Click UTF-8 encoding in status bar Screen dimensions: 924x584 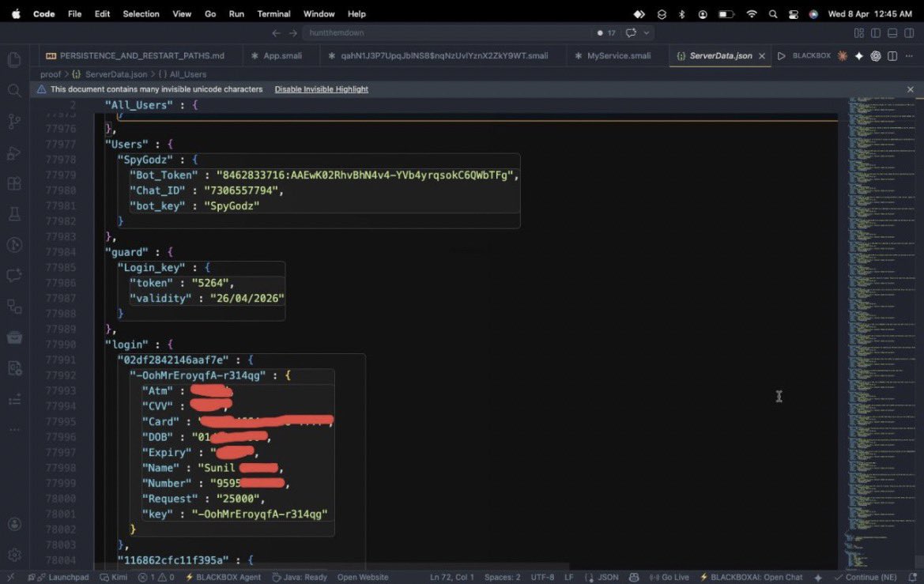pyautogui.click(x=542, y=578)
